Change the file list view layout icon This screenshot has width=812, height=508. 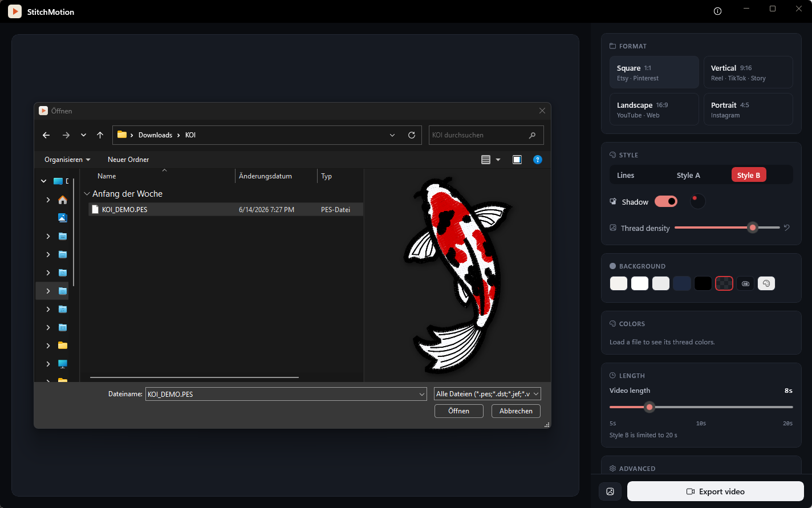click(x=486, y=160)
